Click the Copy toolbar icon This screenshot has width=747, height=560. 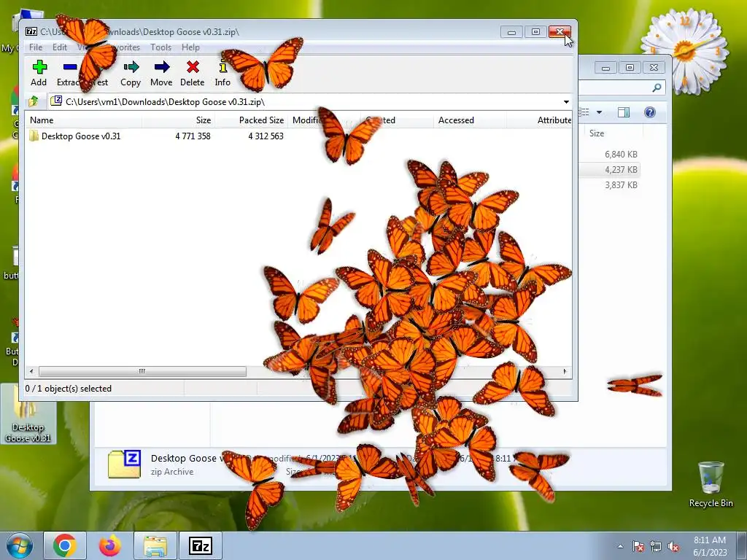131,73
